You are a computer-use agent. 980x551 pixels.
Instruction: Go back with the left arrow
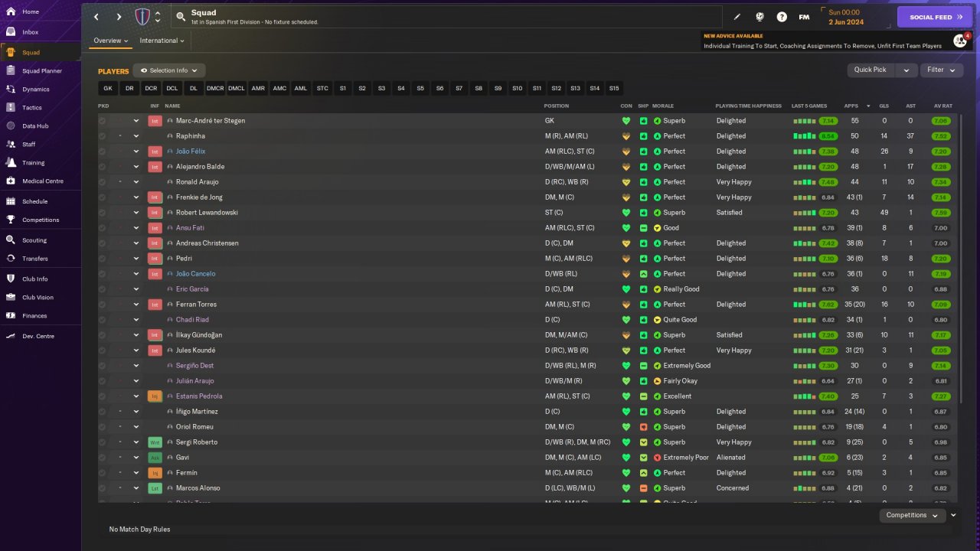(x=96, y=17)
